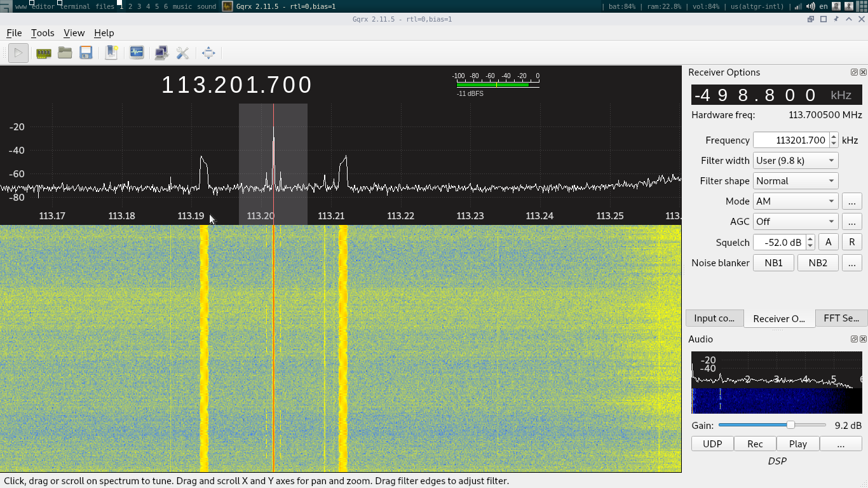
Task: Load settings using the folder icon
Action: [x=65, y=53]
